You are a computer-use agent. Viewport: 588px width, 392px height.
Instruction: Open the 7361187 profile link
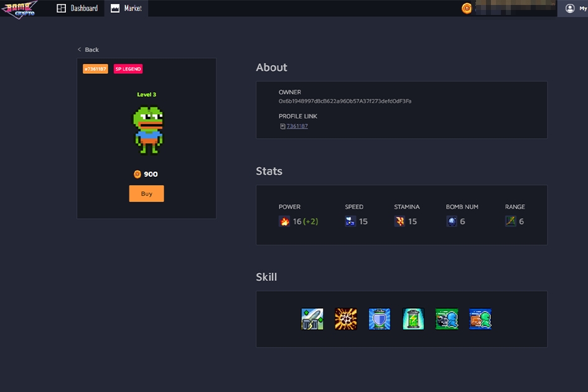click(297, 126)
